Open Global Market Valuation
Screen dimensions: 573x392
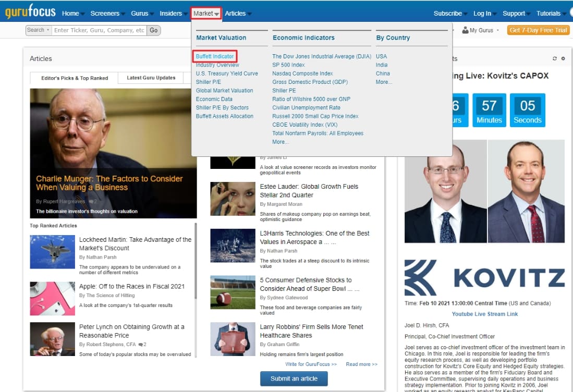pyautogui.click(x=224, y=91)
